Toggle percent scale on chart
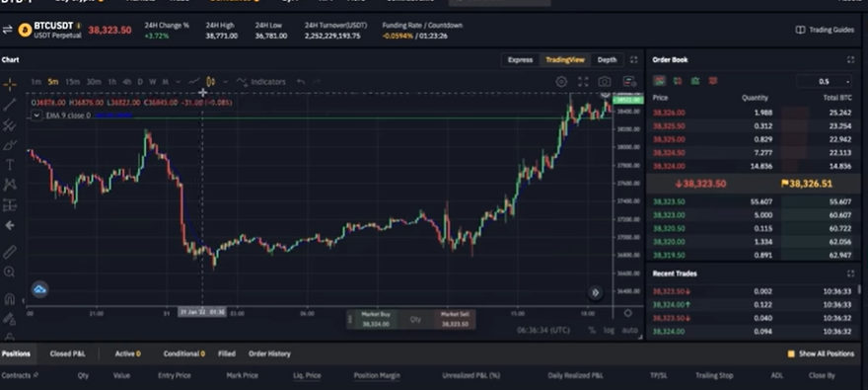Image resolution: width=868 pixels, height=390 pixels. pos(592,330)
